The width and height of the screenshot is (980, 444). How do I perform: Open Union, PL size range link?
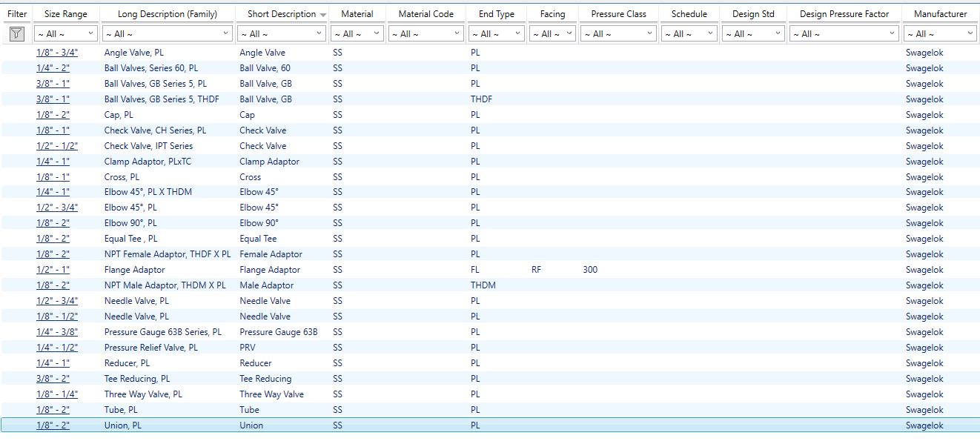pos(53,425)
